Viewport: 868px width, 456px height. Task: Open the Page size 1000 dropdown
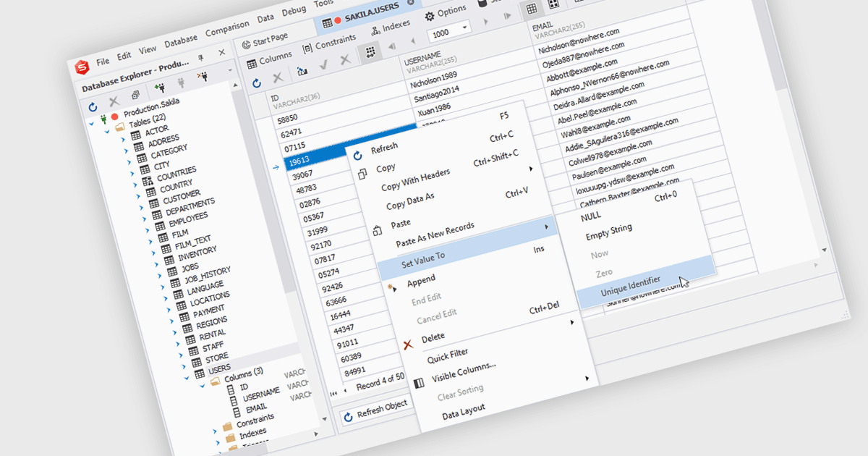tap(464, 26)
